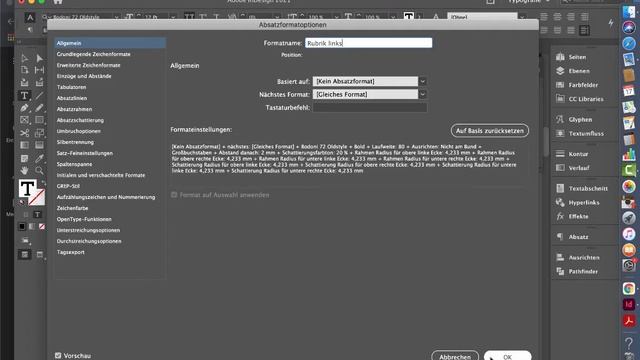The image size is (640, 360).
Task: Check Format auf Auswahl anwenden
Action: tap(174, 195)
